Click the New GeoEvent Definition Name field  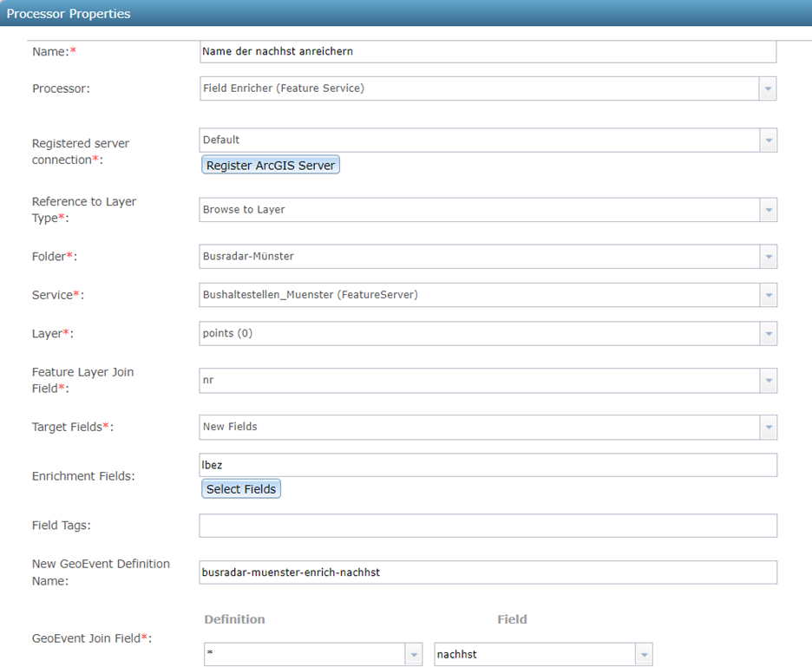point(488,572)
